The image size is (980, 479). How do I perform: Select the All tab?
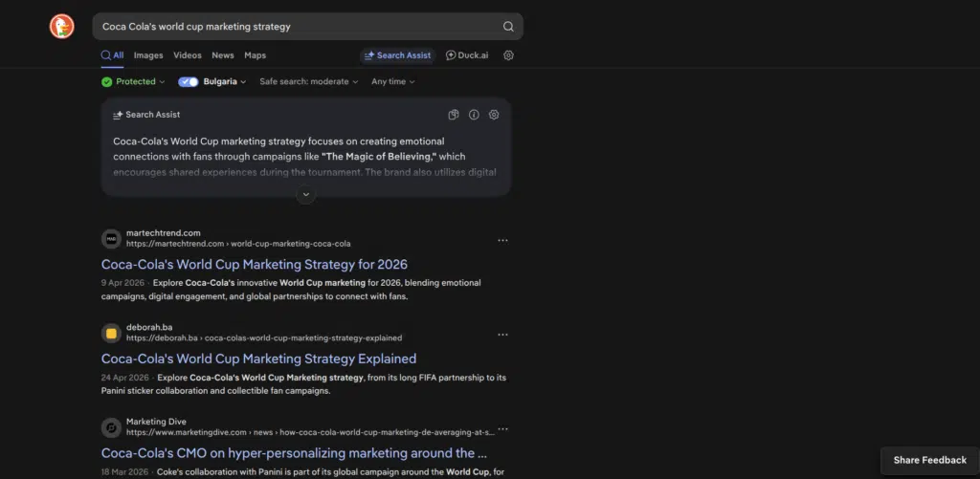113,54
